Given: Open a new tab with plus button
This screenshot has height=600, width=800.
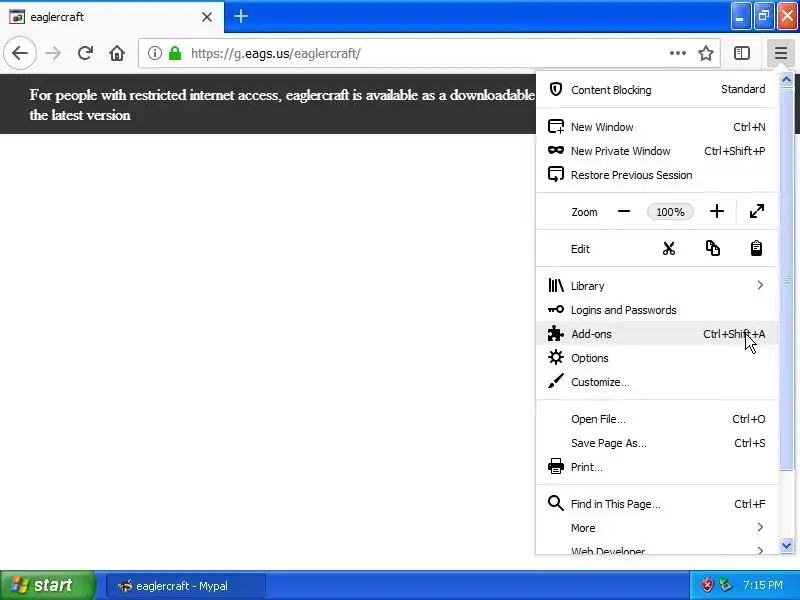Looking at the screenshot, I should pyautogui.click(x=241, y=16).
